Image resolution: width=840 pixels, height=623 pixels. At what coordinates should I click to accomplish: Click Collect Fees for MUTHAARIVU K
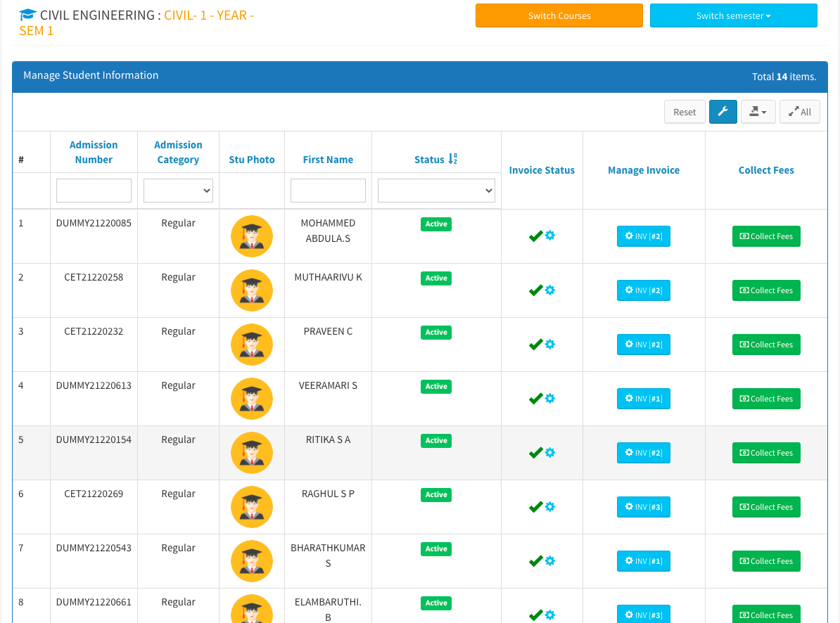[x=766, y=290]
